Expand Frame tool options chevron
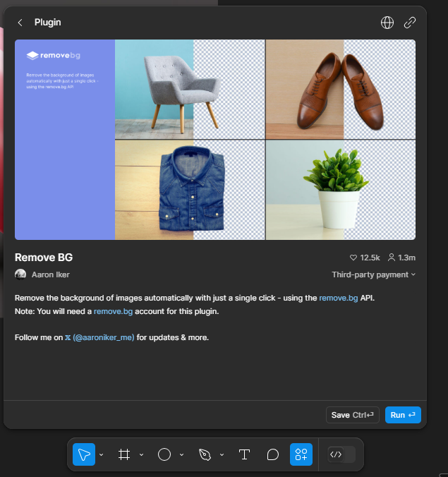This screenshot has height=477, width=448. click(x=141, y=455)
